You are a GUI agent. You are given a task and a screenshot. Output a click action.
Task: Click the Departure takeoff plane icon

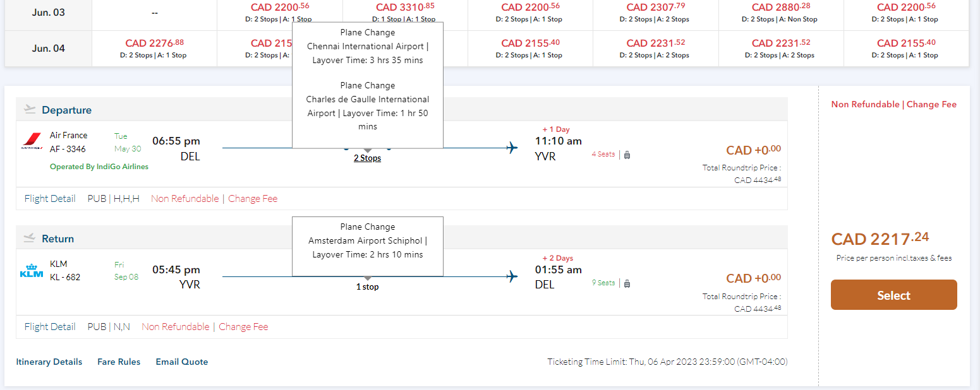pos(30,109)
